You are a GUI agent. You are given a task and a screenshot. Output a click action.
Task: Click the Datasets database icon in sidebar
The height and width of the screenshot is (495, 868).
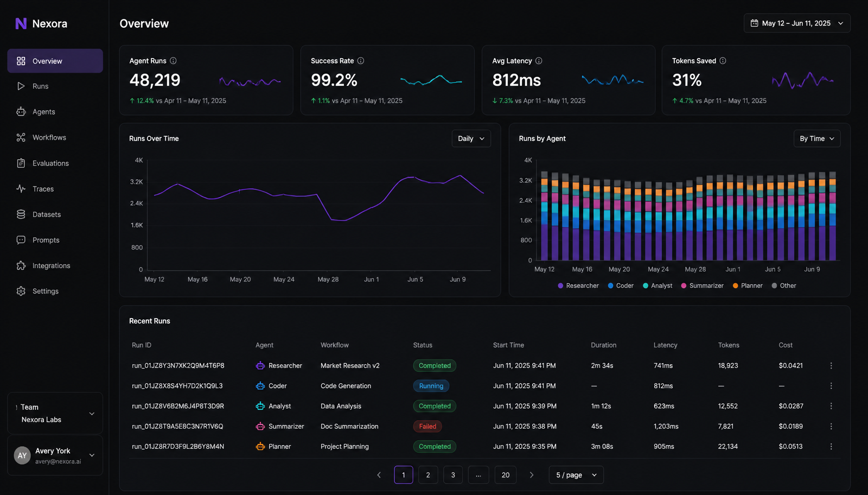click(x=21, y=214)
